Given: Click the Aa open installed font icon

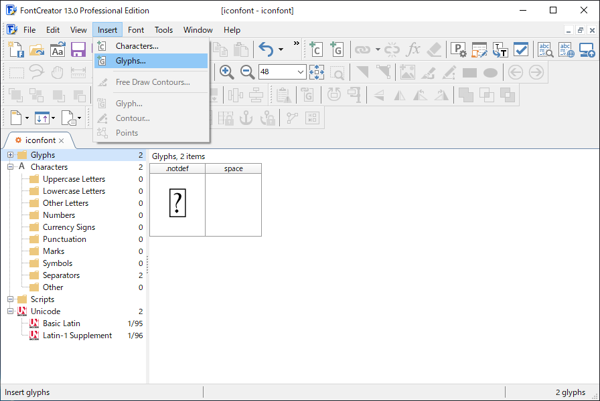Looking at the screenshot, I should [57, 49].
